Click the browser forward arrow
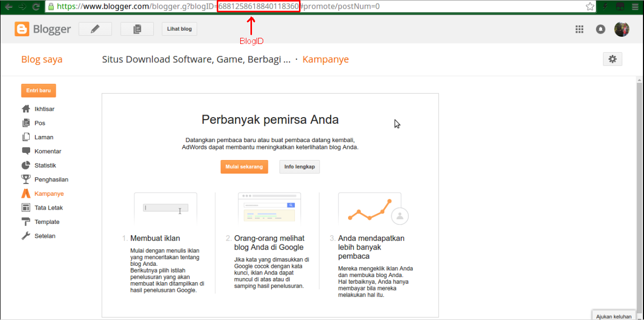 22,7
